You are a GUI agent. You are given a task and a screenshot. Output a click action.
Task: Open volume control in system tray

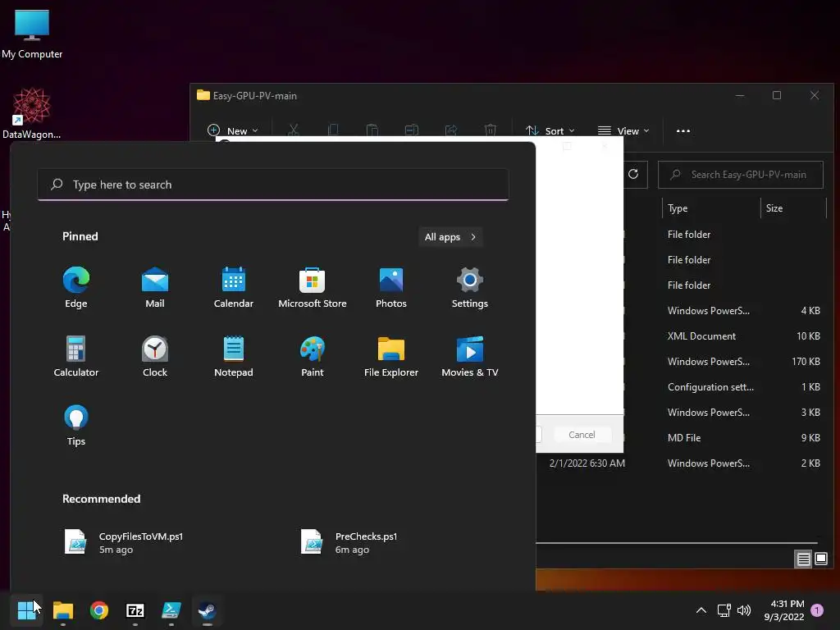[x=744, y=610]
